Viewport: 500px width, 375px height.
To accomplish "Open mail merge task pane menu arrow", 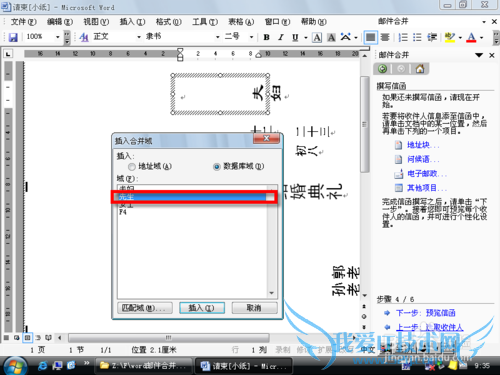I will 479,55.
